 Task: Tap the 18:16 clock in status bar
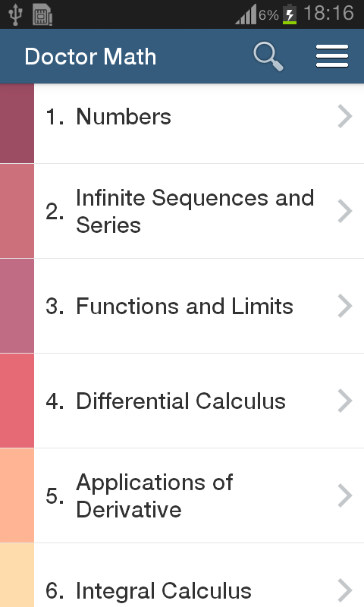(x=329, y=14)
